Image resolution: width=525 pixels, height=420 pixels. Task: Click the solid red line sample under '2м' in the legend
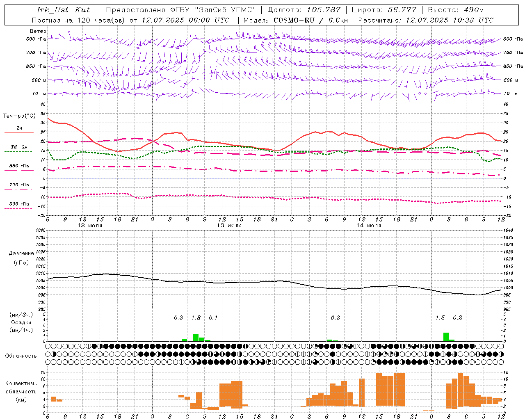point(19,133)
